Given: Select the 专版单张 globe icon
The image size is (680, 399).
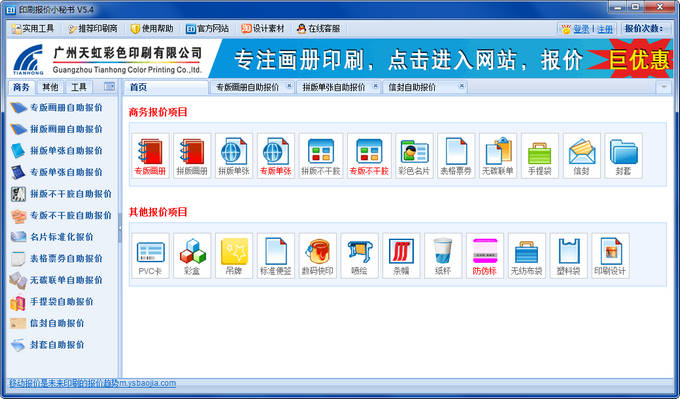Looking at the screenshot, I should pyautogui.click(x=275, y=156).
